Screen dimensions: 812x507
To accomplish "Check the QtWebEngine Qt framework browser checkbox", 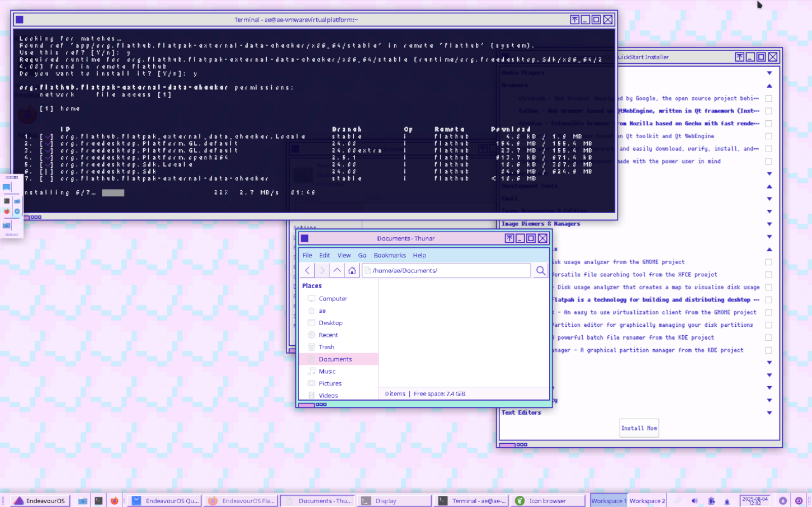I will pos(768,111).
